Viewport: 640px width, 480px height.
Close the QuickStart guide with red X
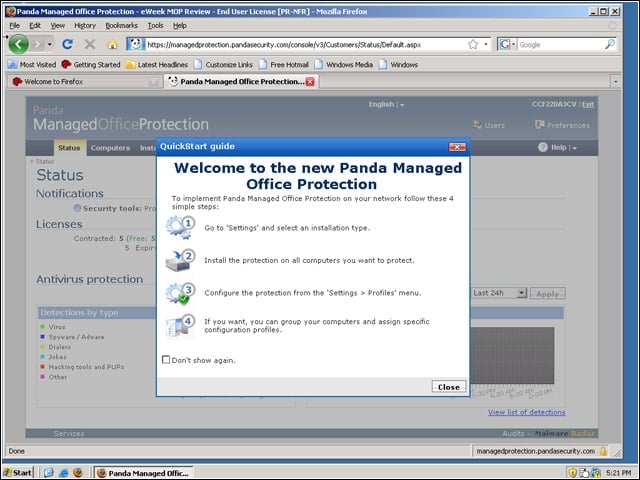coord(457,147)
